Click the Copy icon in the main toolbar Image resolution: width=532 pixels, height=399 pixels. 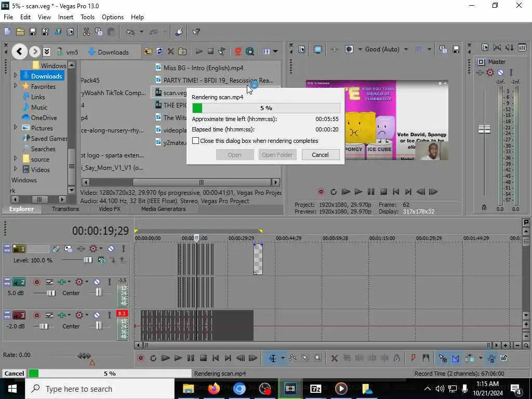[x=99, y=32]
